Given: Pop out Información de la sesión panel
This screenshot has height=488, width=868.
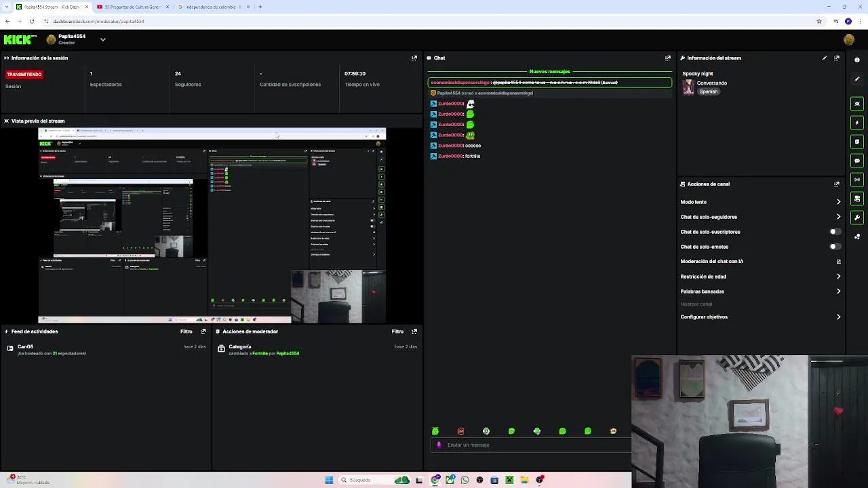Looking at the screenshot, I should point(414,58).
